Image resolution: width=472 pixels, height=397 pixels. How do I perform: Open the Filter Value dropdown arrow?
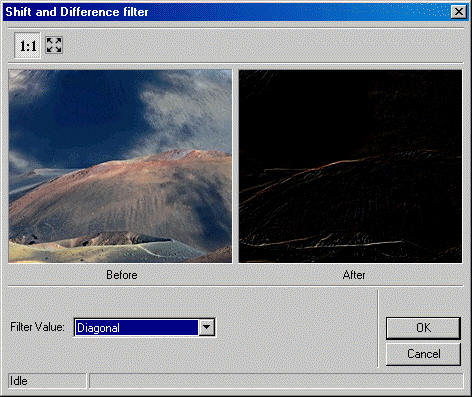click(206, 327)
